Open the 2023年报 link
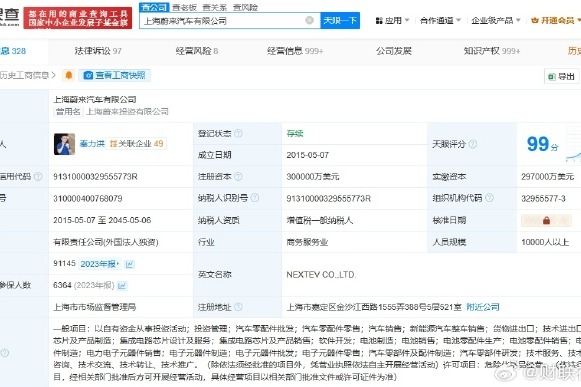 click(x=99, y=264)
